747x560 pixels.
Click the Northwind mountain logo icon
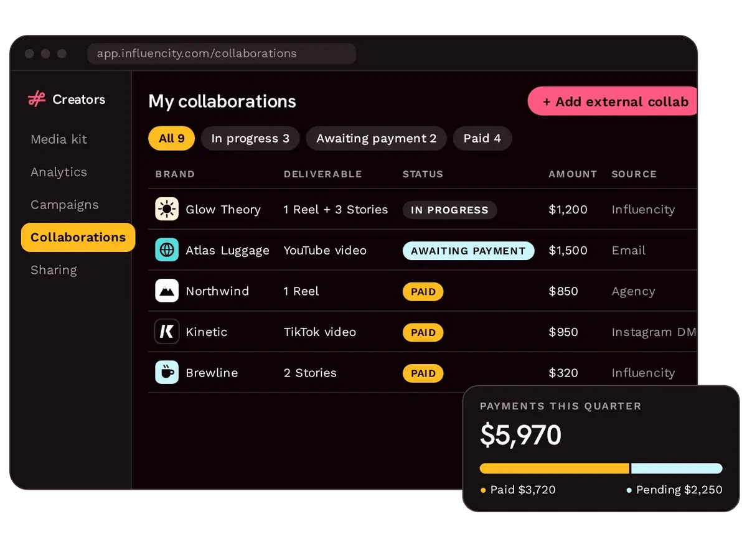[167, 291]
